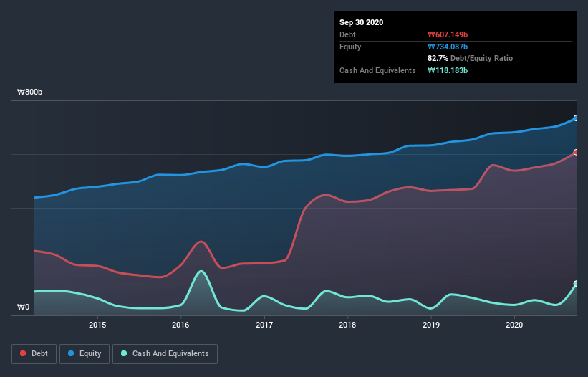Click the blue Equity endpoint marker
This screenshot has height=377, width=588.
click(576, 118)
